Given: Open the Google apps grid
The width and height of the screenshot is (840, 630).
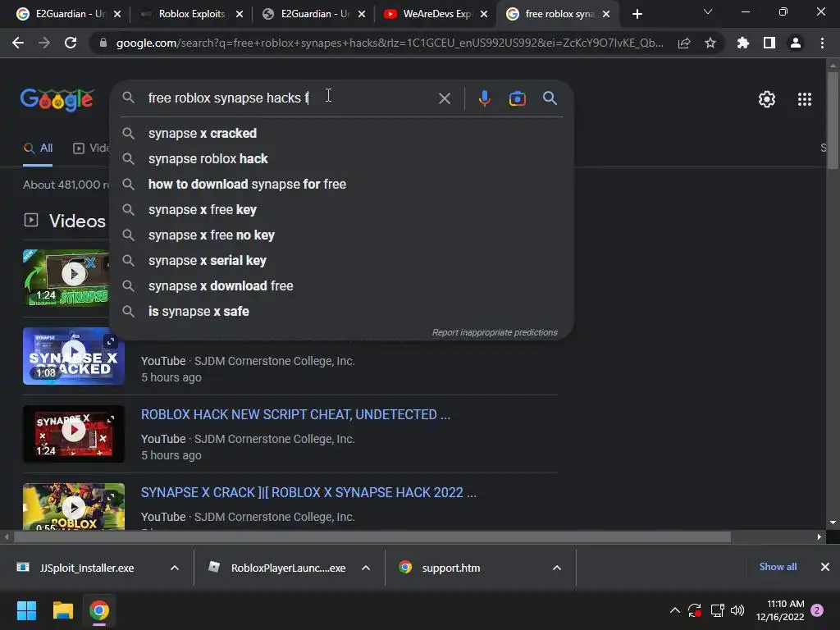Looking at the screenshot, I should click(x=804, y=99).
